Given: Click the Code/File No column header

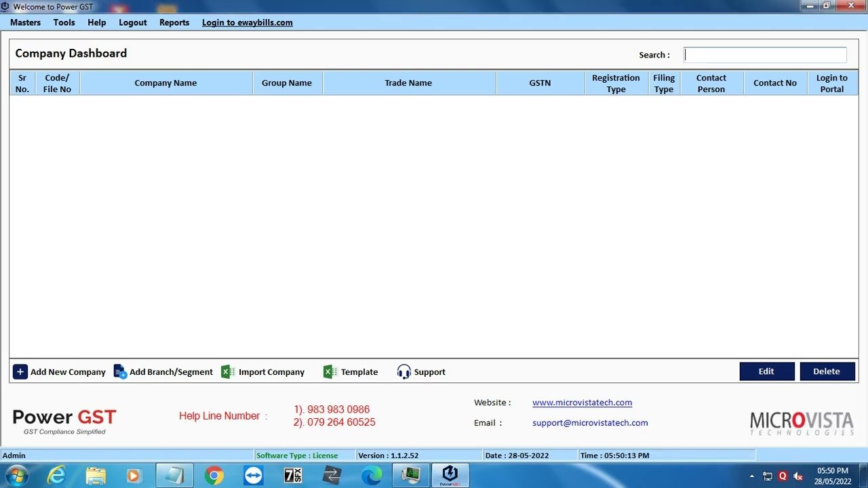Looking at the screenshot, I should 57,83.
